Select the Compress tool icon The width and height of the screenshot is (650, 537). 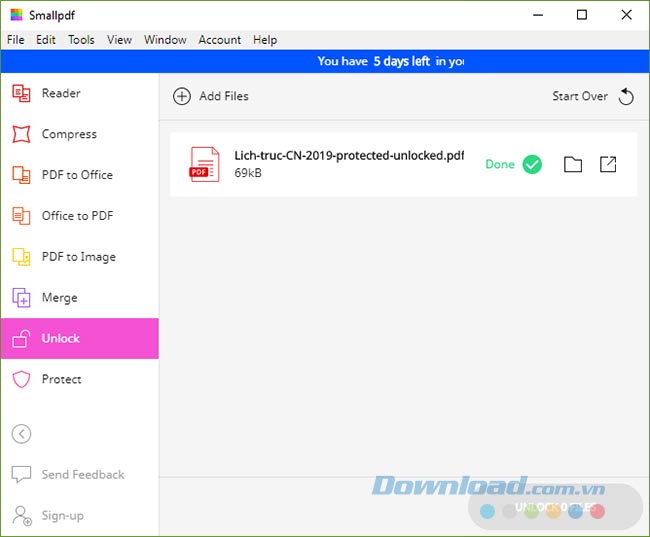(21, 134)
